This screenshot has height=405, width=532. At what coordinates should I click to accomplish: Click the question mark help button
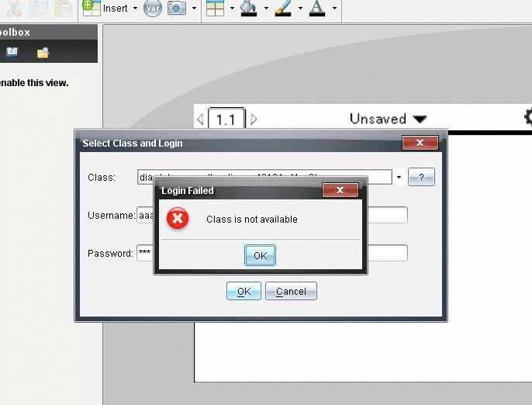421,177
